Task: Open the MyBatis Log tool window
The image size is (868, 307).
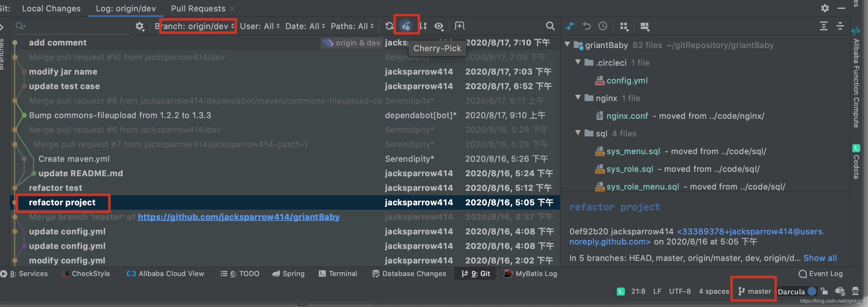Action: click(530, 274)
